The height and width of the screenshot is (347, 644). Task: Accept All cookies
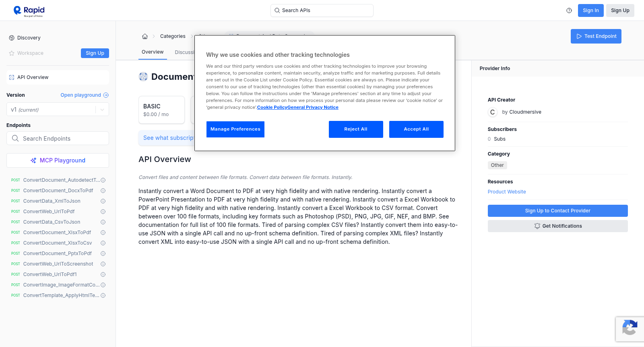coord(416,129)
